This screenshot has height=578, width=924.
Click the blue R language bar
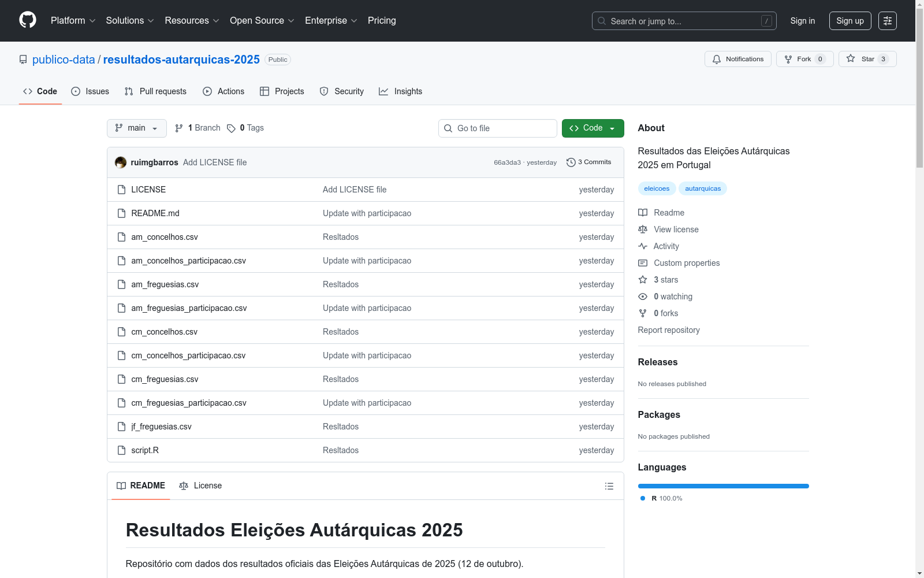724,486
